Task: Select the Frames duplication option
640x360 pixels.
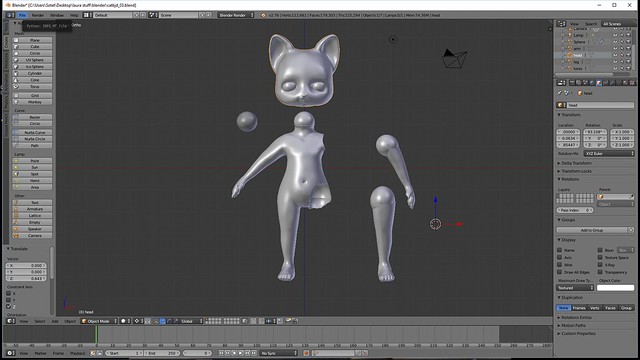Action: pyautogui.click(x=579, y=308)
